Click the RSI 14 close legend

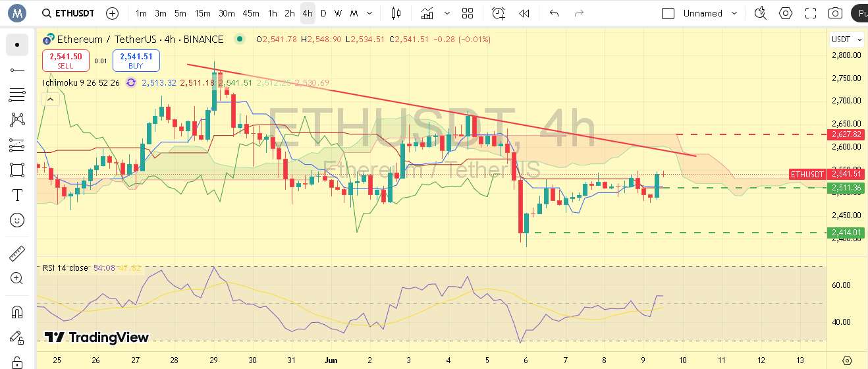(65, 268)
